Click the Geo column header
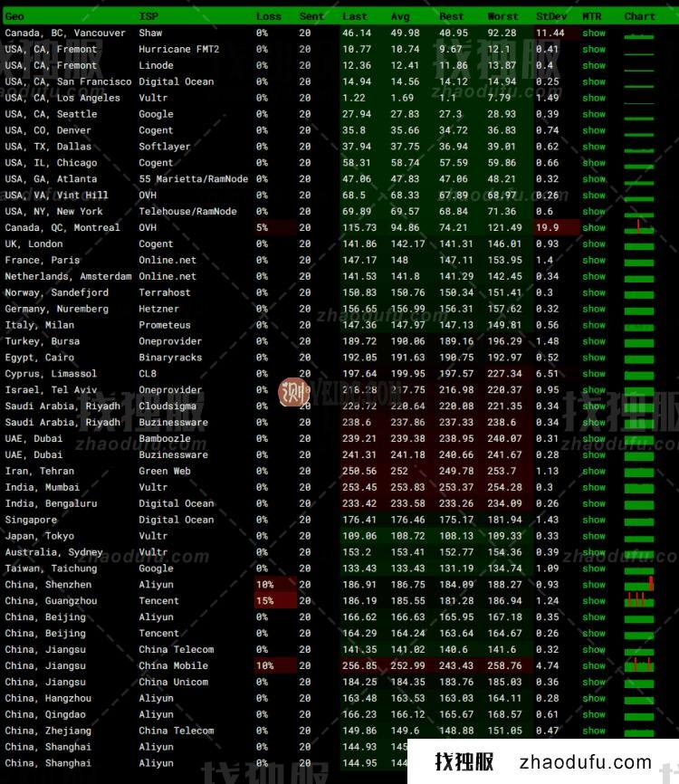Screen dimensions: 679x784 click(14, 16)
